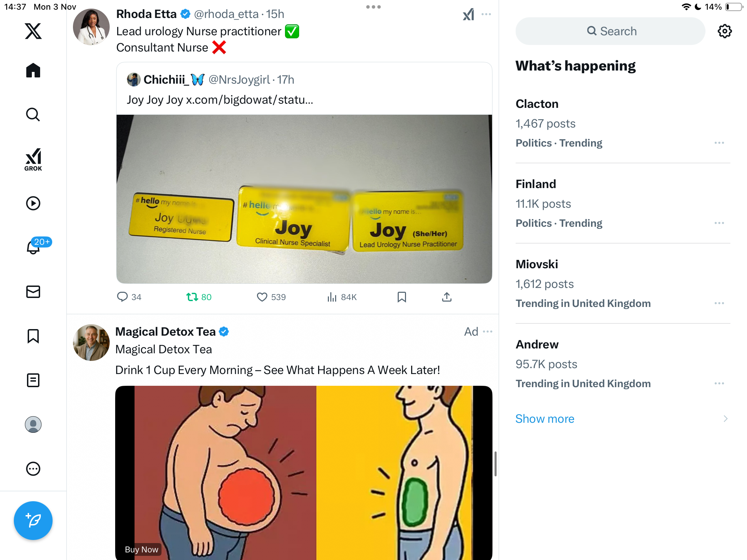The height and width of the screenshot is (560, 747).
Task: Click the compose new post button
Action: coord(33,520)
